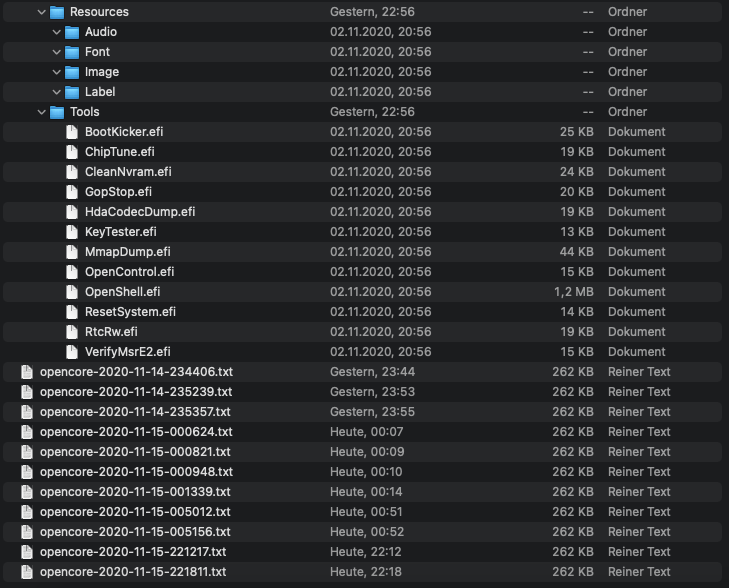Click date 'Heute, 00:51' in log list
Image resolution: width=729 pixels, height=588 pixels.
(x=366, y=512)
